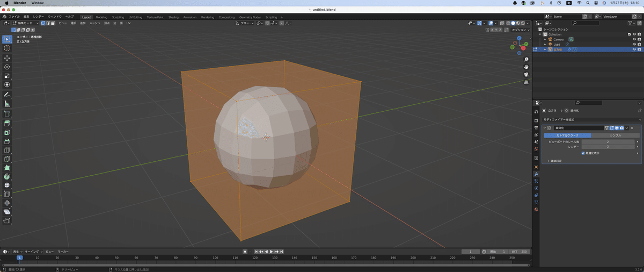Switch to the Sculpting workspace tab
The image size is (644, 272).
click(x=118, y=17)
